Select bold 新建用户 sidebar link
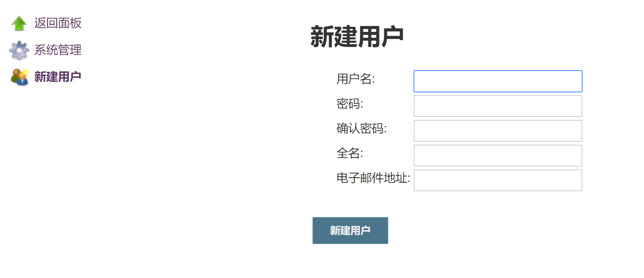This screenshot has height=278, width=644. click(58, 77)
